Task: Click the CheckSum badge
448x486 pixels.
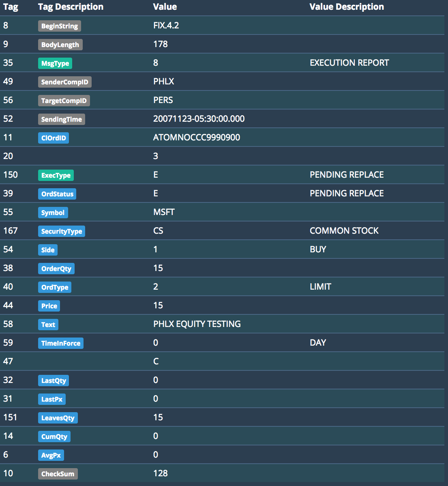Action: (58, 474)
